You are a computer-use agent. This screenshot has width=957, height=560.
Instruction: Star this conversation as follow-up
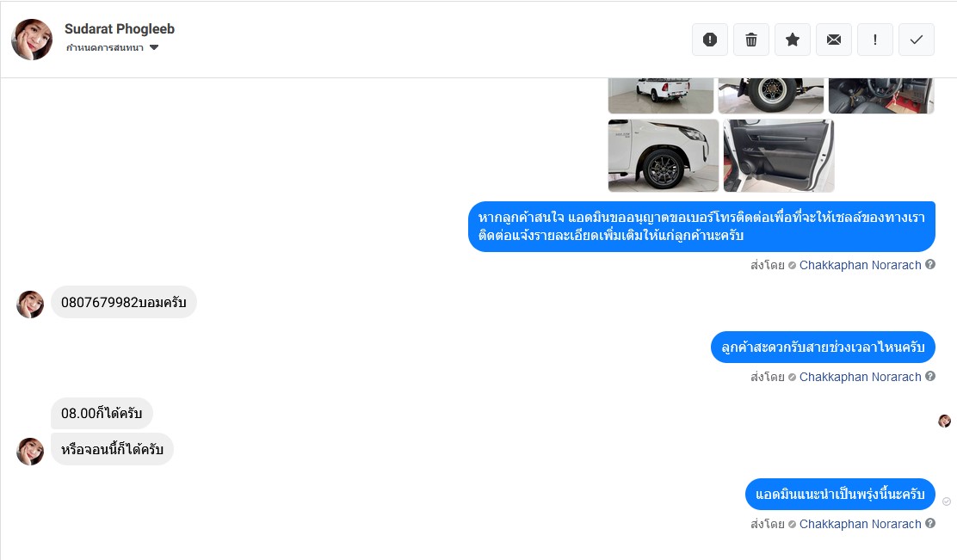coord(793,40)
